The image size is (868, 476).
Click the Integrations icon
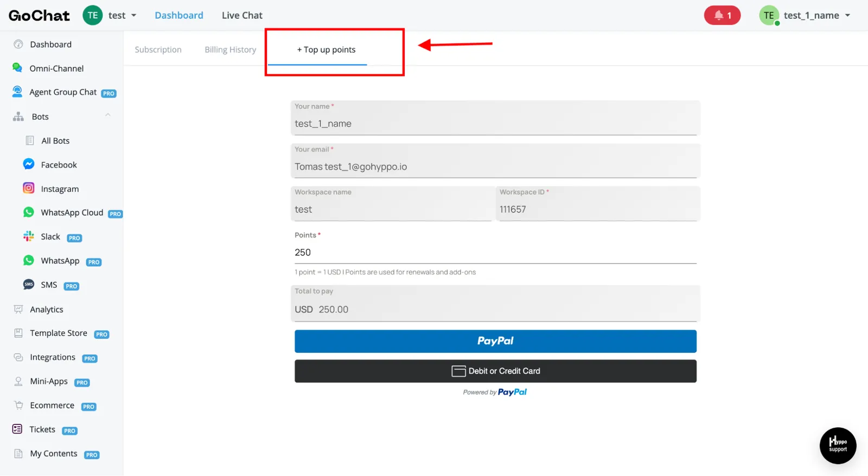click(x=18, y=357)
